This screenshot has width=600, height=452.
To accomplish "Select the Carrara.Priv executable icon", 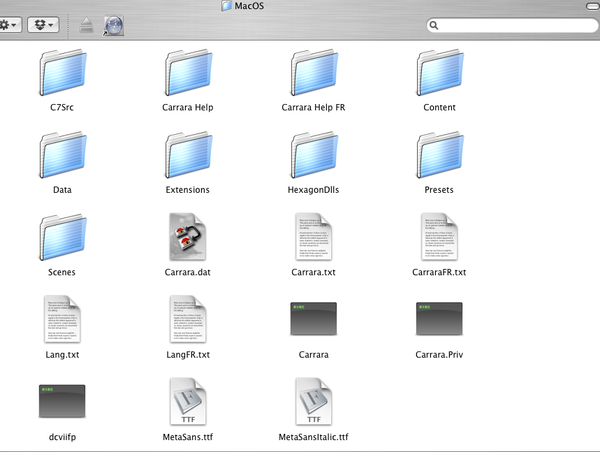I will [439, 319].
